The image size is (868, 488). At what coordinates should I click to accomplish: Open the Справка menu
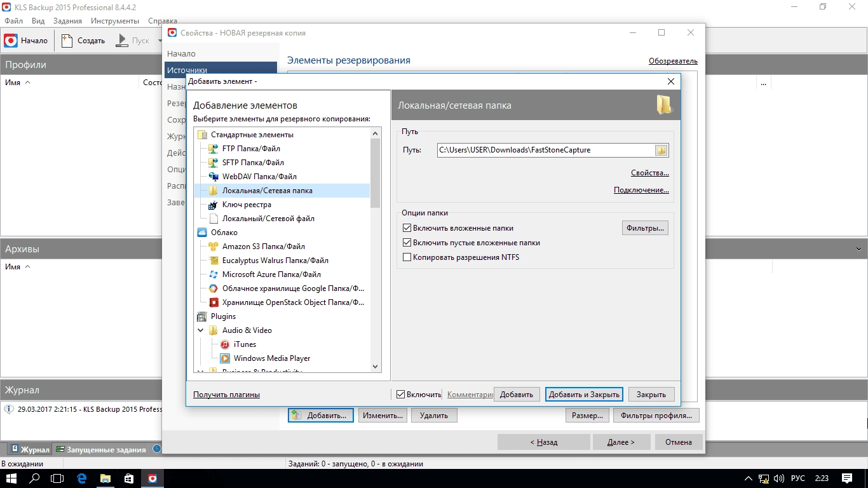coord(162,21)
